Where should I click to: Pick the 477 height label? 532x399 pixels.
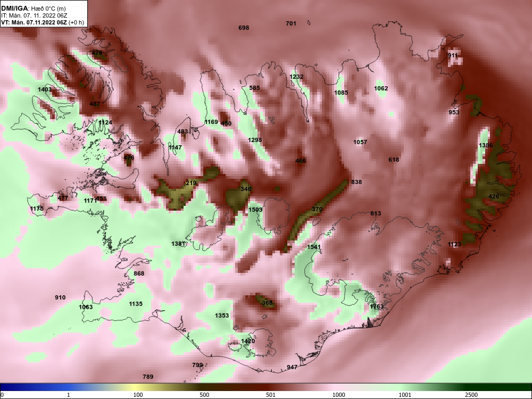coord(63,198)
